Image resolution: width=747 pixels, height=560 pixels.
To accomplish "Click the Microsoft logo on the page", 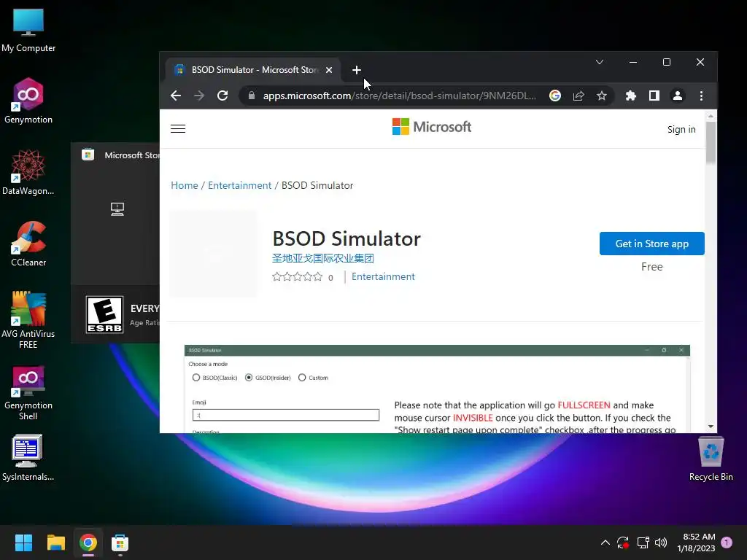I will click(x=432, y=127).
